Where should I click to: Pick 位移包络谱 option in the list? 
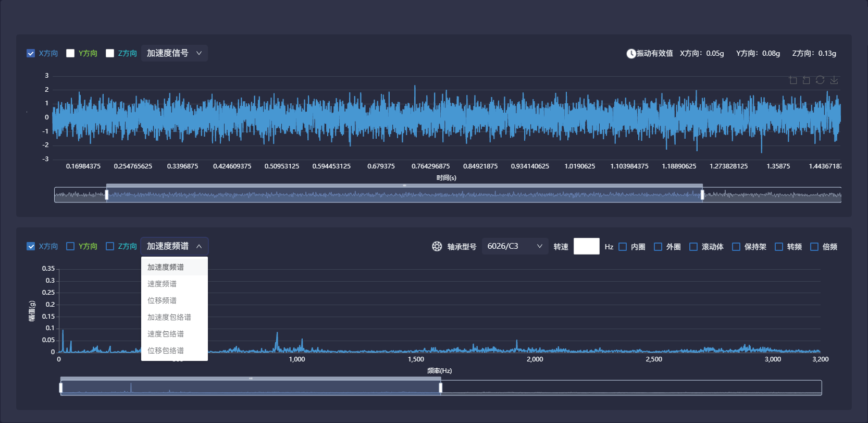click(166, 351)
